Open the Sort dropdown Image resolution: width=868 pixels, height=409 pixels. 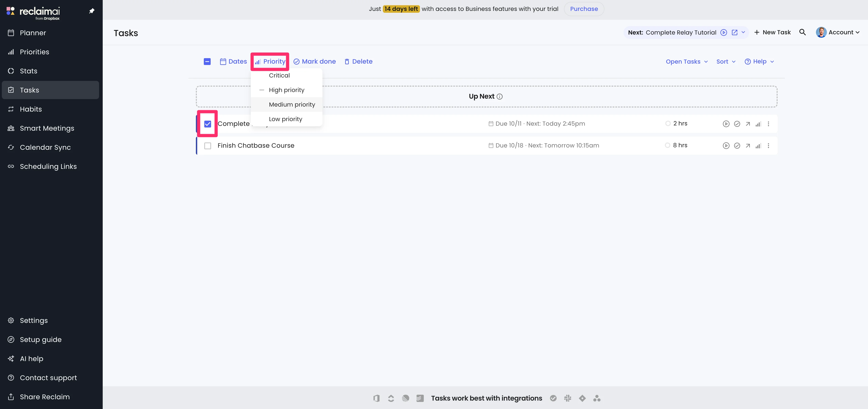coord(726,62)
